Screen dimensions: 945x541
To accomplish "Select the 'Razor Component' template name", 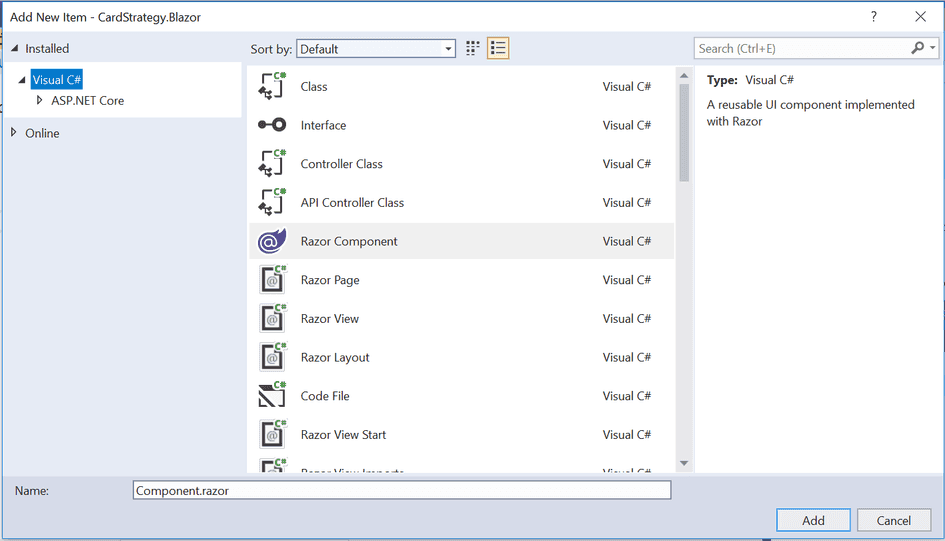I will (349, 242).
